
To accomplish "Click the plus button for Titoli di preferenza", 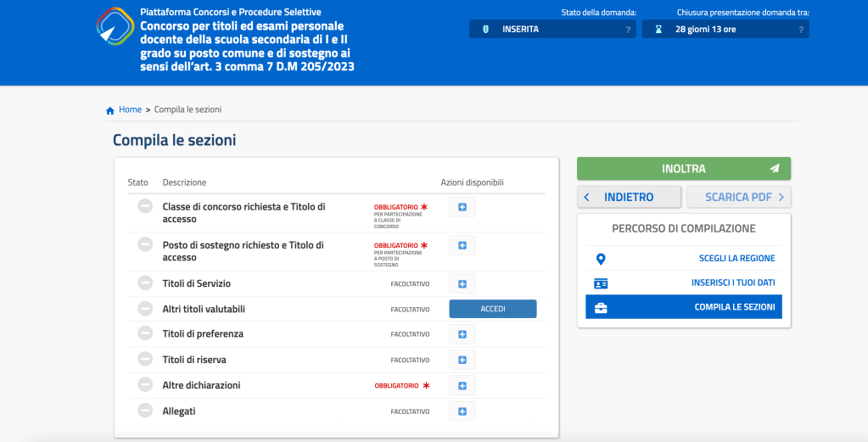I will (462, 334).
